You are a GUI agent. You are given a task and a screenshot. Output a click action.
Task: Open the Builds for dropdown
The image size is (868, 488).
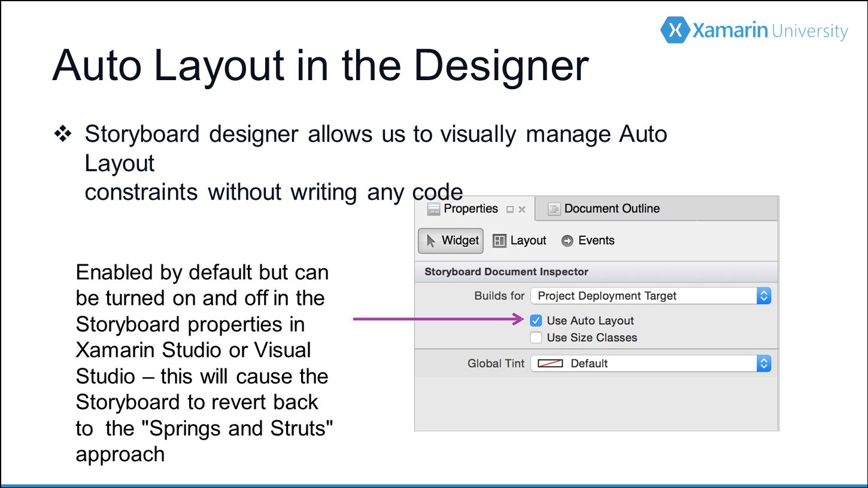pos(651,296)
